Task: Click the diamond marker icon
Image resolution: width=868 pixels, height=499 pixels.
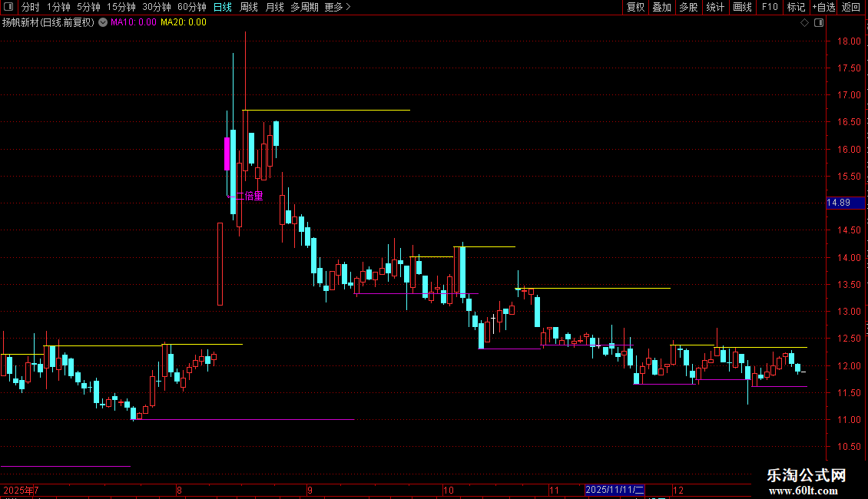Action: click(805, 23)
